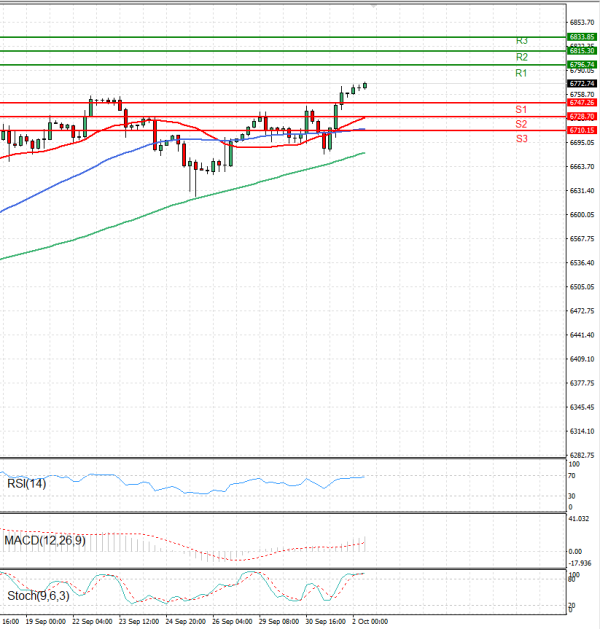This screenshot has width=600, height=629.
Task: Click the R3 resistance label
Action: (x=521, y=41)
